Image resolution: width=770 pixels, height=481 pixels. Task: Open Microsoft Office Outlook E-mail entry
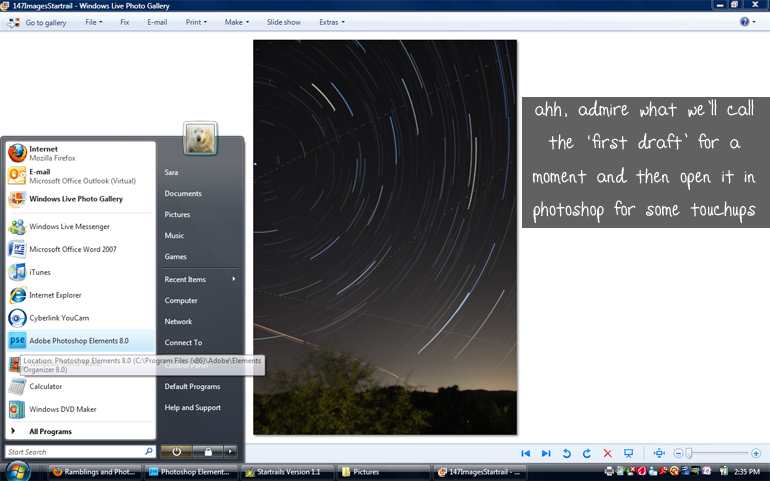click(x=81, y=176)
